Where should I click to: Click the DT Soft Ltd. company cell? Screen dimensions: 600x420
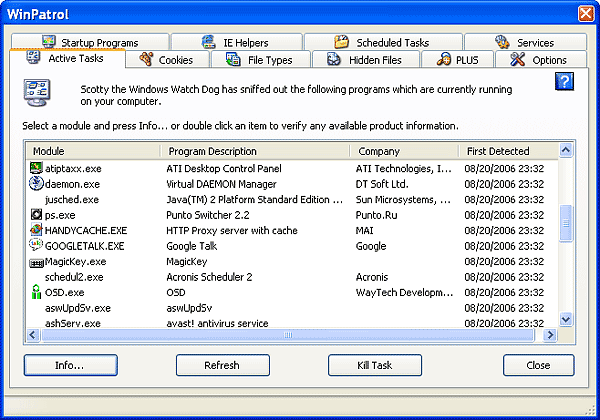click(382, 184)
